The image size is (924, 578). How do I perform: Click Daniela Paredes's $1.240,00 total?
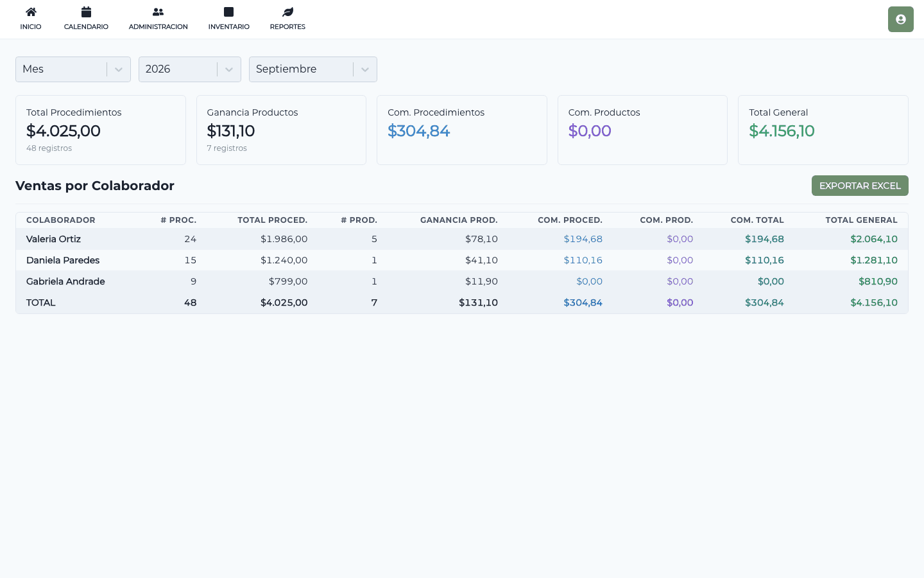coord(284,260)
